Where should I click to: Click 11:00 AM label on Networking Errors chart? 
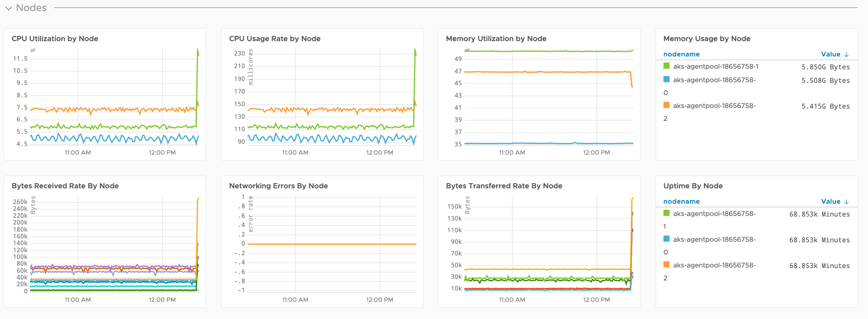click(x=295, y=299)
